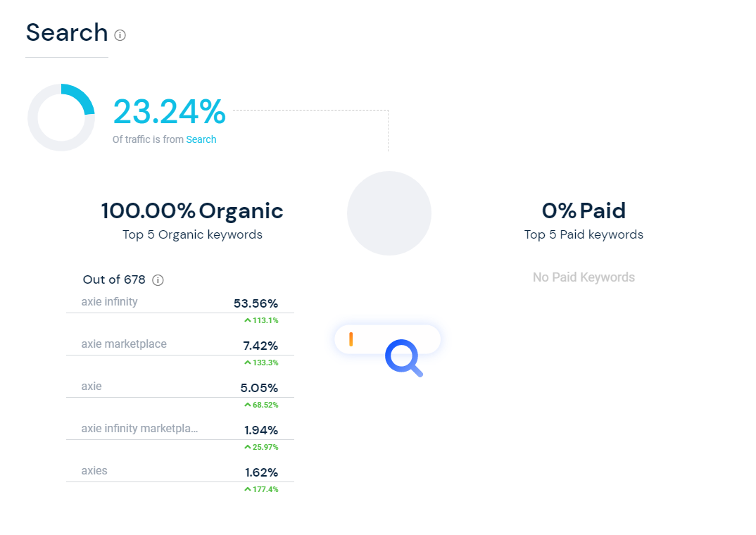
Task: Select the 'axie marketplace' keyword
Action: (124, 344)
